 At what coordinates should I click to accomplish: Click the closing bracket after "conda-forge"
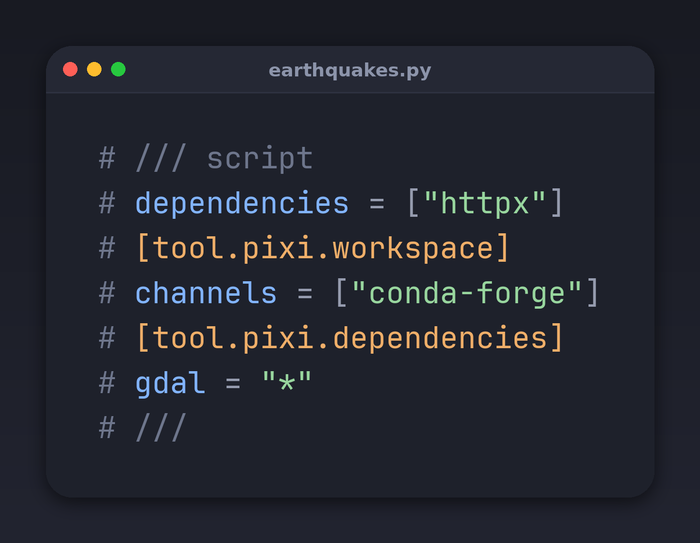click(592, 293)
